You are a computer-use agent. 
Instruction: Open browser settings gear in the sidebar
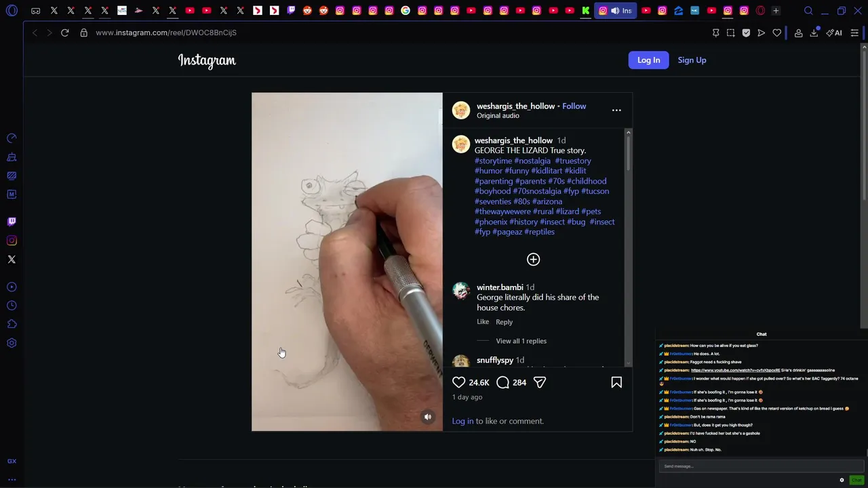[12, 343]
